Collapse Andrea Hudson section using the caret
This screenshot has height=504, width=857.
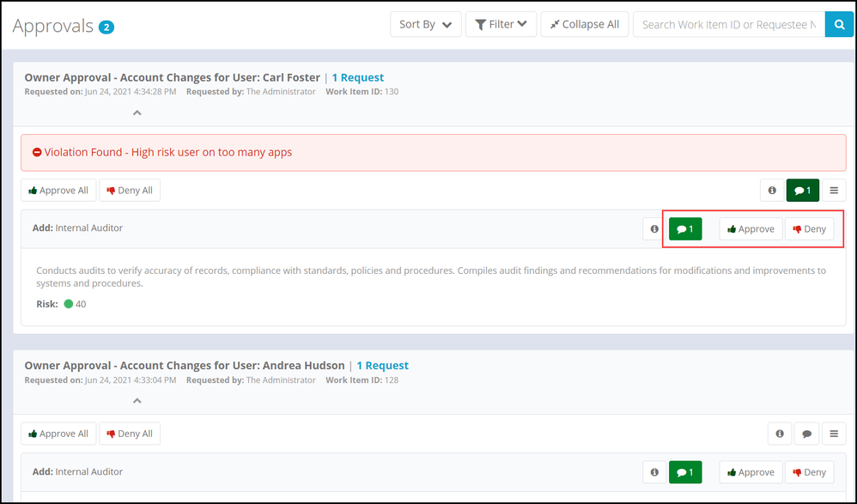[137, 400]
